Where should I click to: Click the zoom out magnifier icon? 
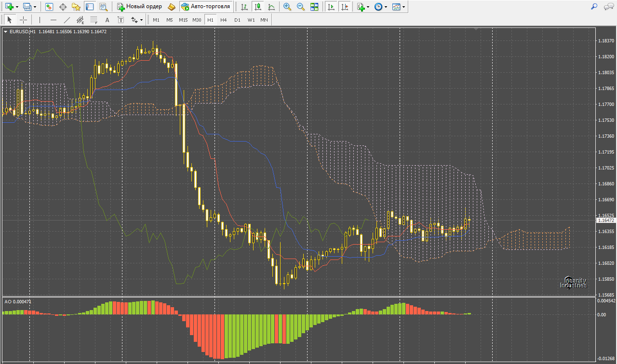tap(301, 7)
